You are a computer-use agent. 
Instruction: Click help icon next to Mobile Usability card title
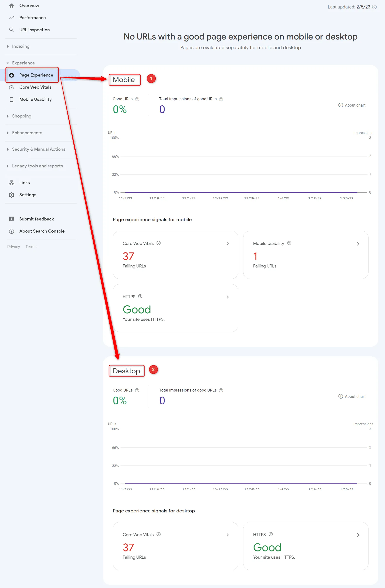[289, 243]
